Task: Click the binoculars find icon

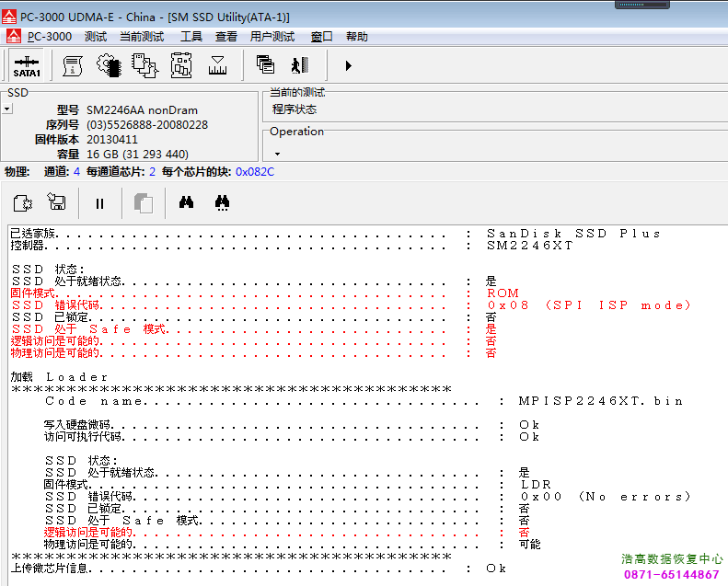Action: 186,203
